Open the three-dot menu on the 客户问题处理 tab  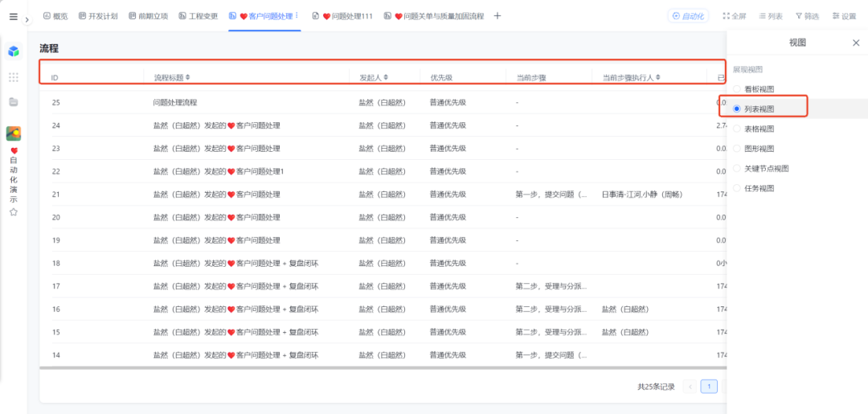coord(297,15)
